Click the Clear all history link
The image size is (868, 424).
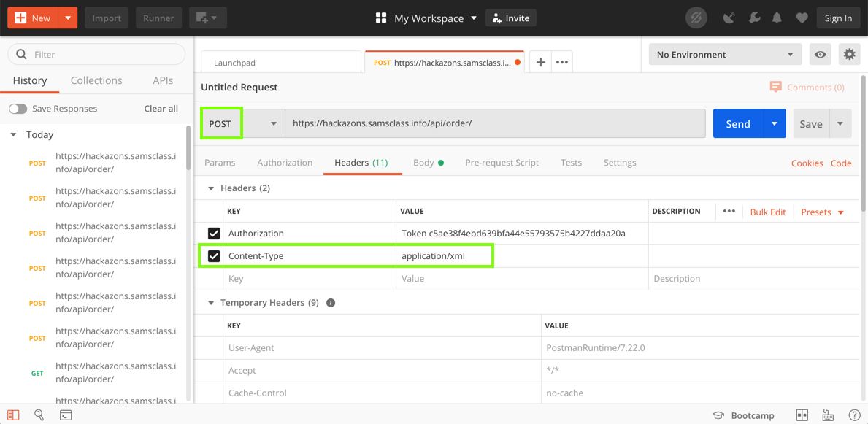click(161, 109)
